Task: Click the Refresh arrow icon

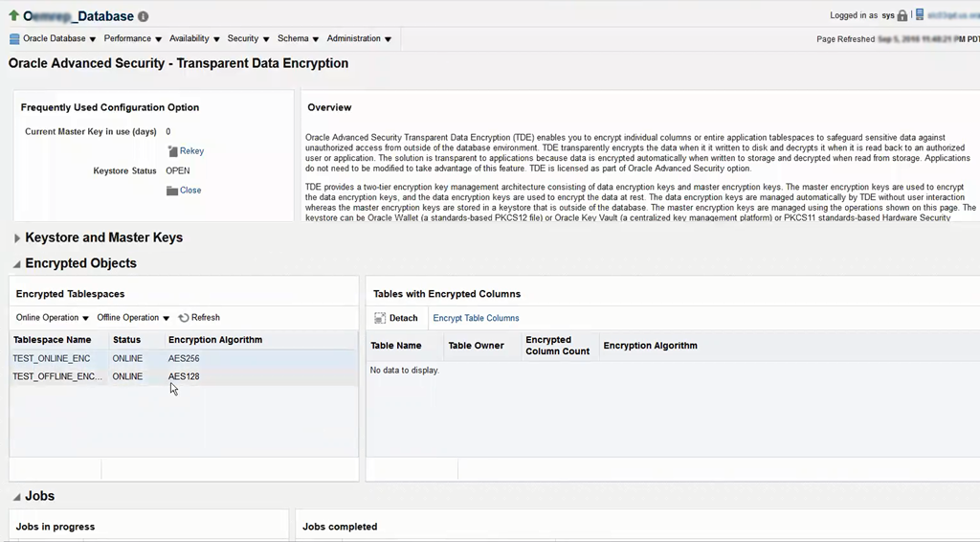Action: (x=184, y=318)
